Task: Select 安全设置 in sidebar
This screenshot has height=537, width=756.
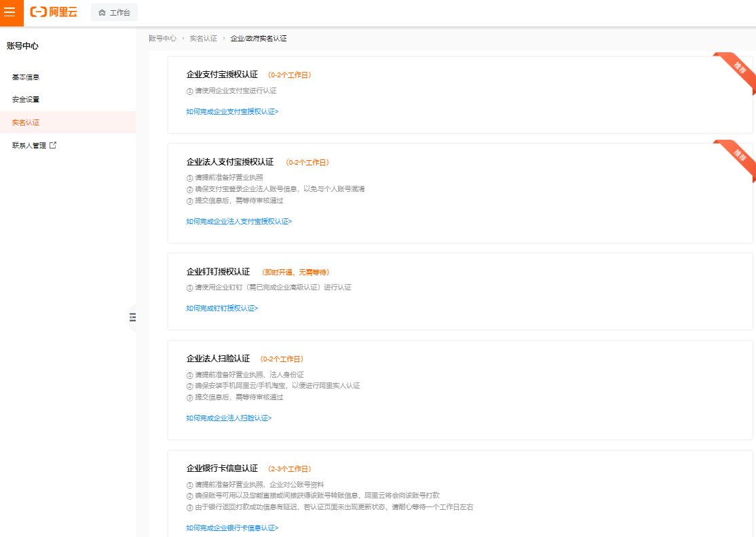Action: tap(26, 100)
